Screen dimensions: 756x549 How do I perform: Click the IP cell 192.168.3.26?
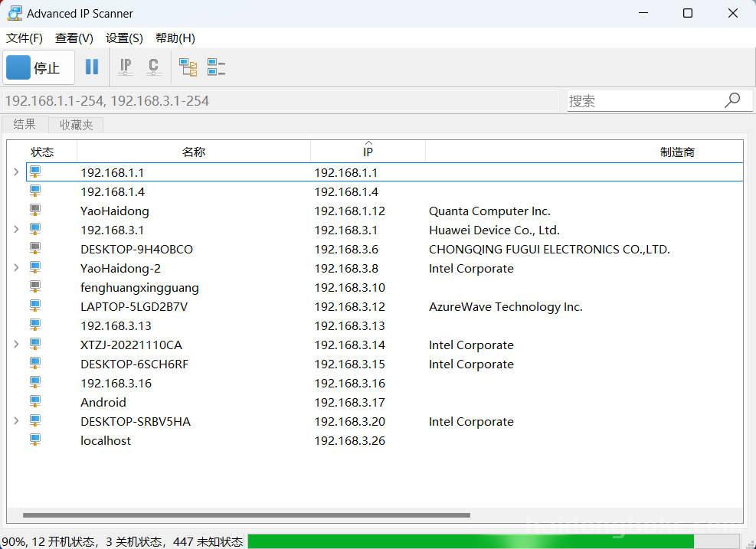coord(349,440)
